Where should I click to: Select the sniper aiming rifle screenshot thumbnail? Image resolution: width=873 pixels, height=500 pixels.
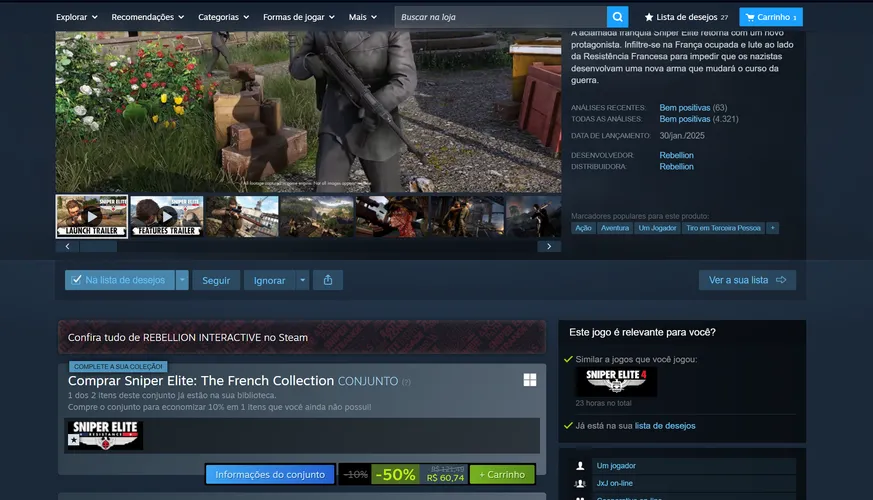tap(242, 216)
